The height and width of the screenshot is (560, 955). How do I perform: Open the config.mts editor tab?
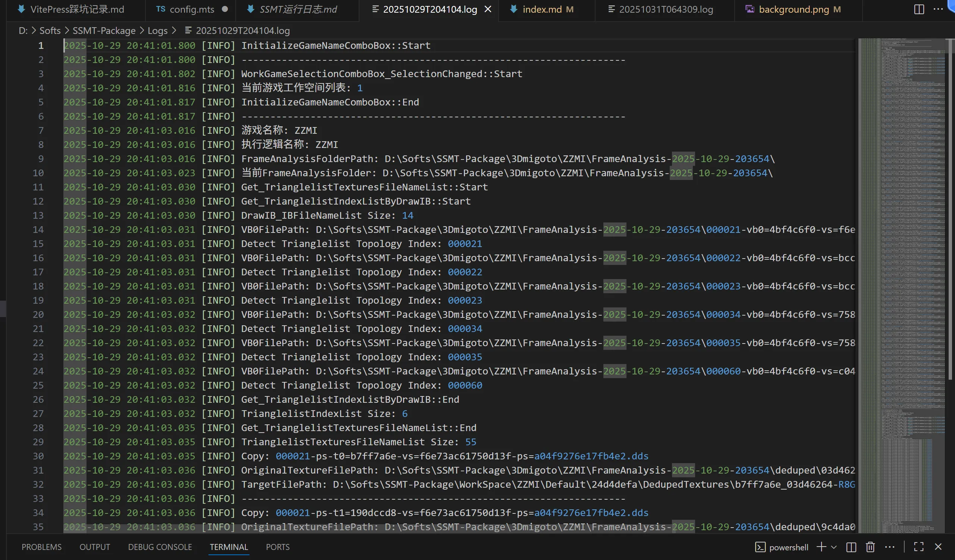click(191, 9)
